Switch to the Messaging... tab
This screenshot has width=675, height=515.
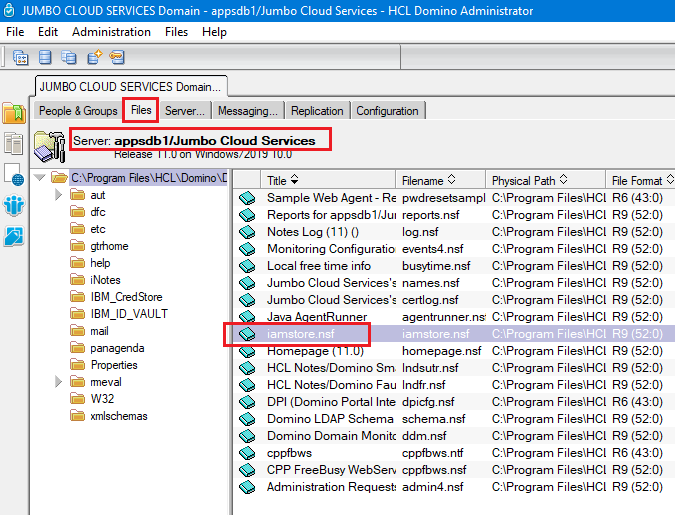248,111
